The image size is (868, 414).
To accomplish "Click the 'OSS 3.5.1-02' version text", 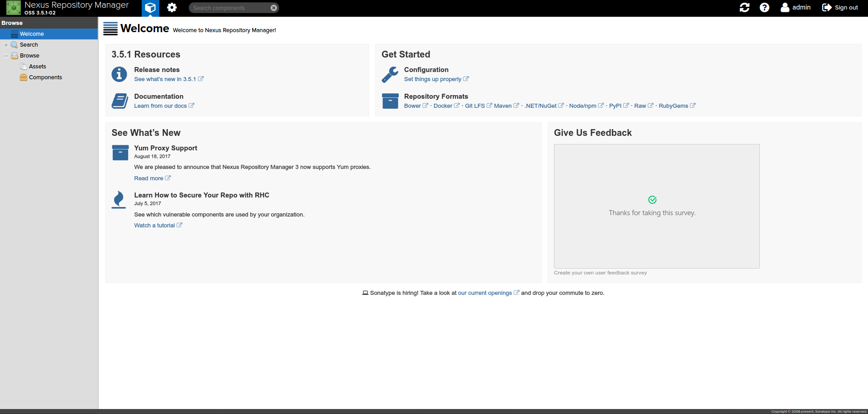I will 40,13.
